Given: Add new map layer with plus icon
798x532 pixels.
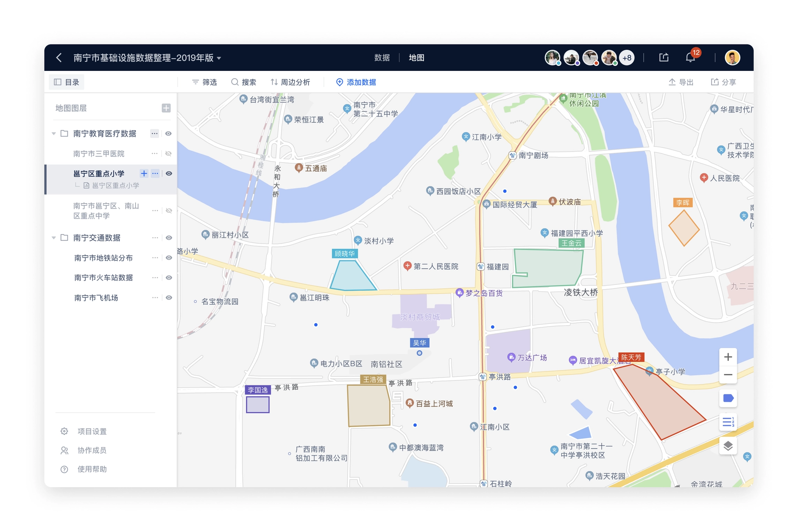Looking at the screenshot, I should (x=166, y=108).
